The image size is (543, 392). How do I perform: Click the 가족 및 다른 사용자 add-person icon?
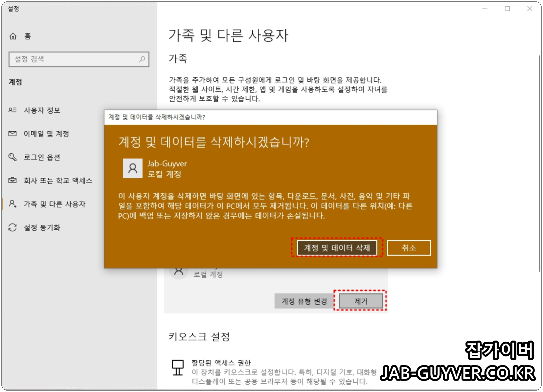(x=12, y=204)
